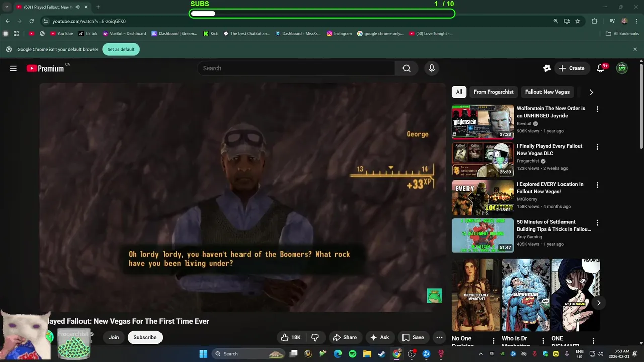Go back in browser history
Viewport: 644px width, 362px height.
[7, 21]
